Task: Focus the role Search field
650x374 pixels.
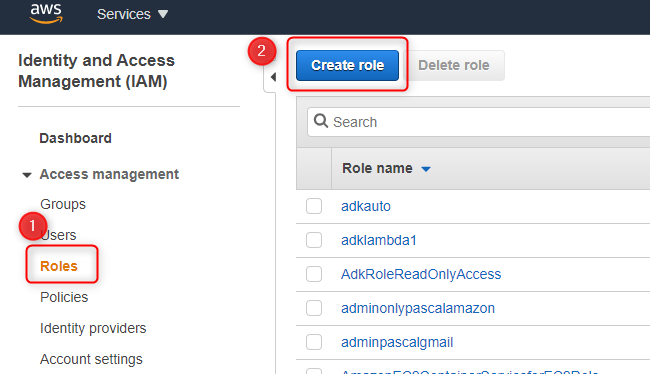Action: (479, 122)
